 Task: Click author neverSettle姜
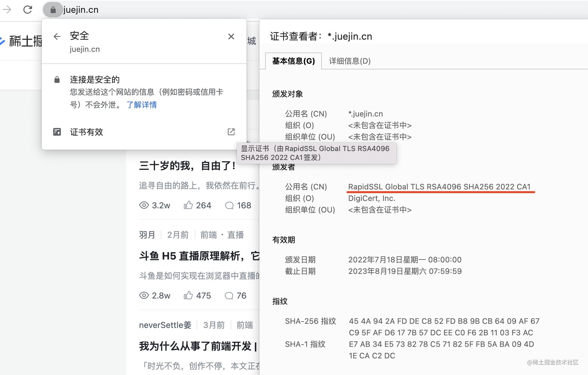(165, 325)
